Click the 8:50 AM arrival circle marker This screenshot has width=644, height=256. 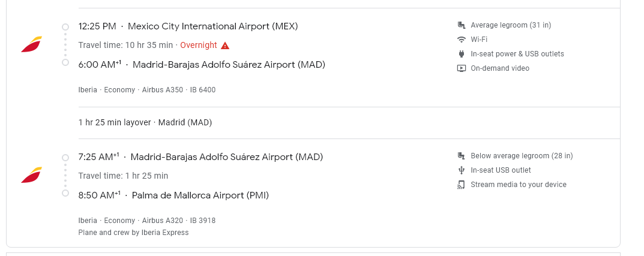click(65, 193)
